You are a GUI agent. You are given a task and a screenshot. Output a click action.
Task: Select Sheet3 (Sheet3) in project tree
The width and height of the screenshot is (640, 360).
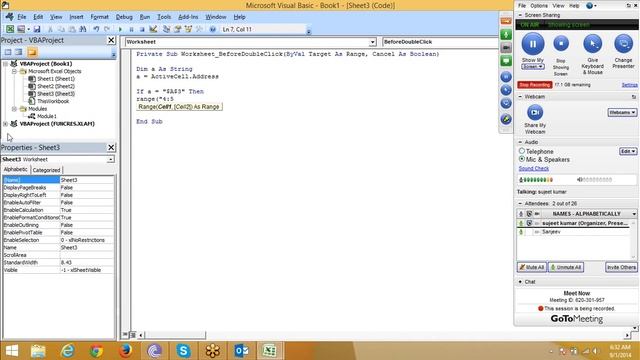tap(56, 94)
